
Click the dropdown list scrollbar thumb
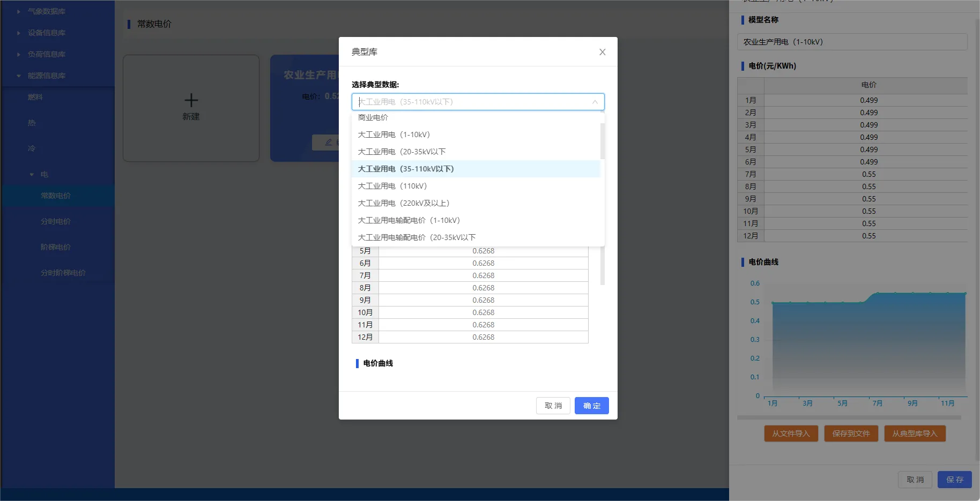[603, 141]
